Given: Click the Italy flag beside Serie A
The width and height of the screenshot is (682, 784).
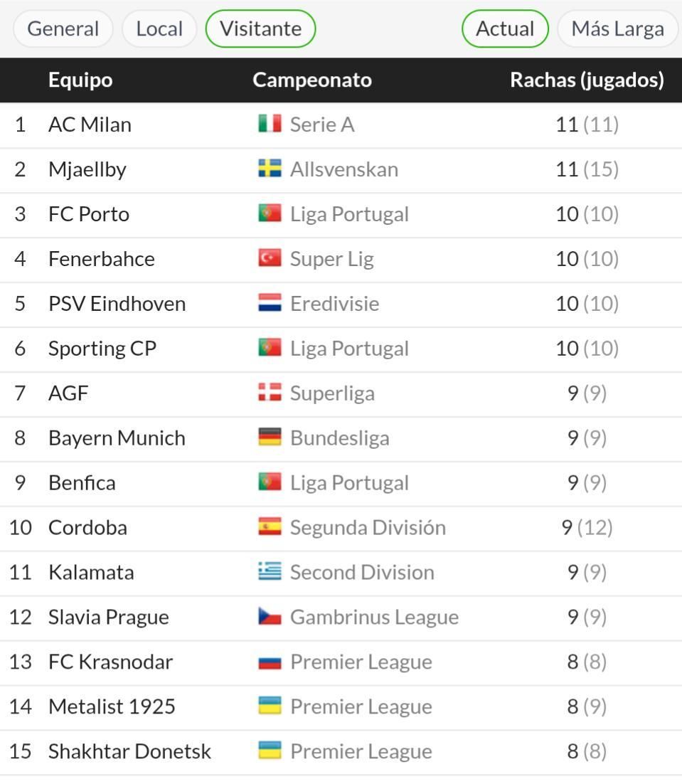Looking at the screenshot, I should 270,125.
